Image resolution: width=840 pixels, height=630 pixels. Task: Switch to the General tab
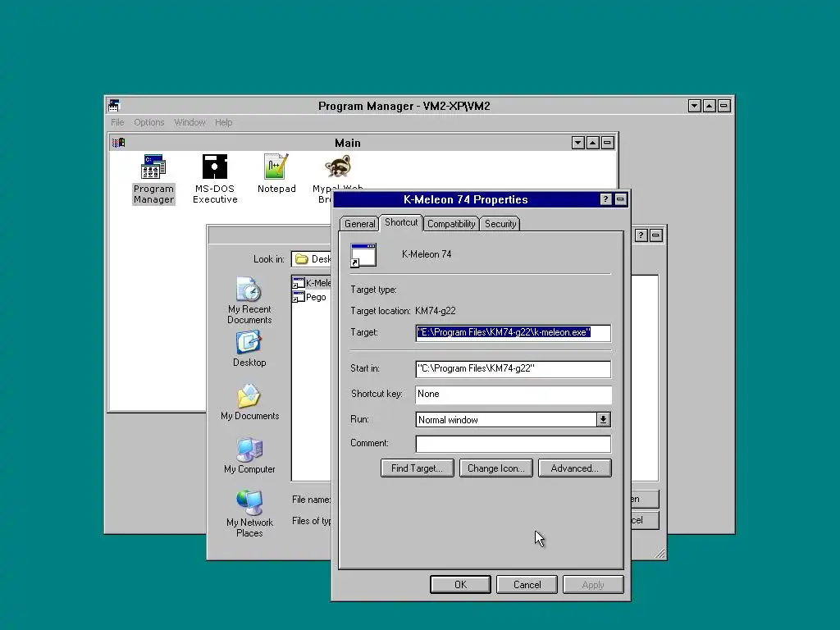click(359, 224)
